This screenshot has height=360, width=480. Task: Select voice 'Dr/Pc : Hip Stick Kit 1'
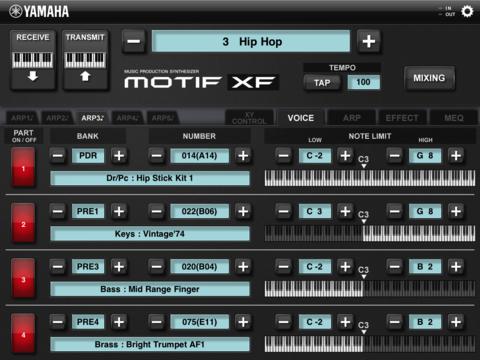pos(150,178)
